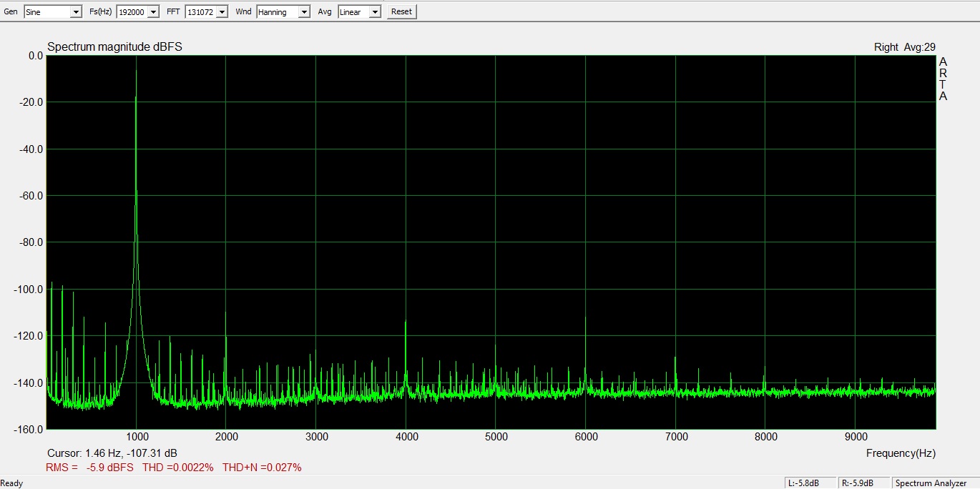980x489 pixels.
Task: Click the '1000' frequency axis tick label
Action: coord(136,437)
